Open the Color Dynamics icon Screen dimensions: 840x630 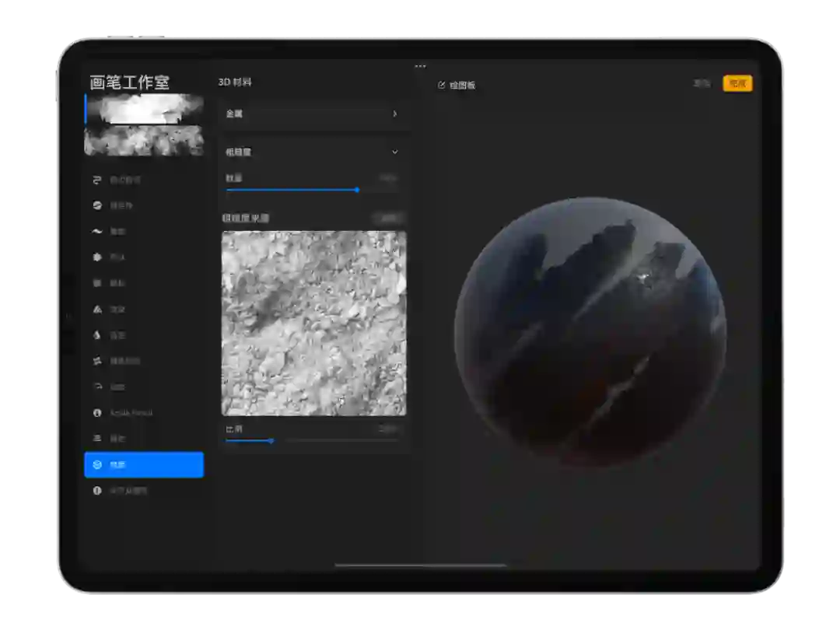pos(97,361)
